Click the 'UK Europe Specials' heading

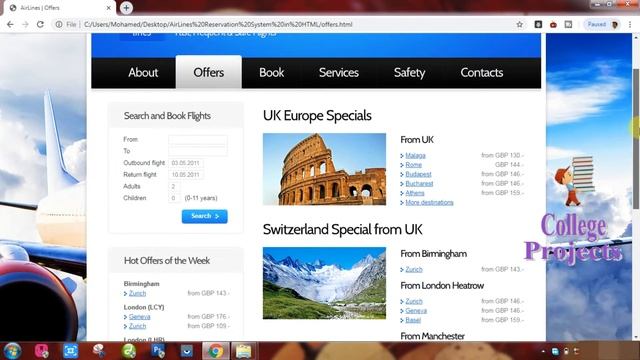317,116
